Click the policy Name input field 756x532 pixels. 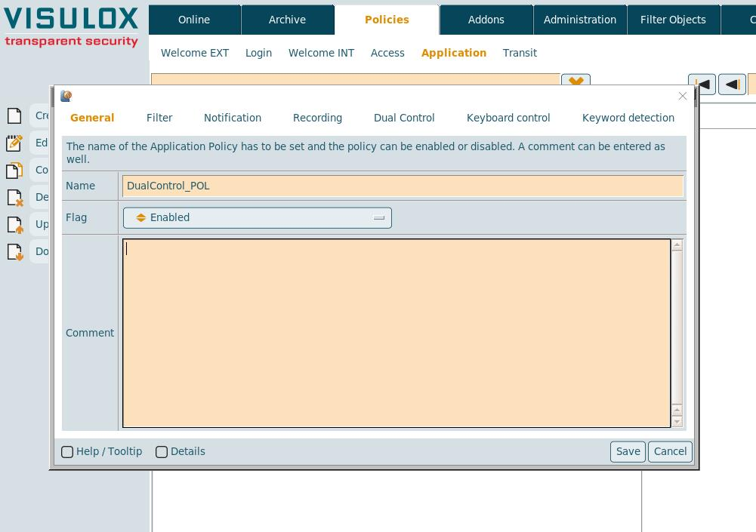pos(403,186)
